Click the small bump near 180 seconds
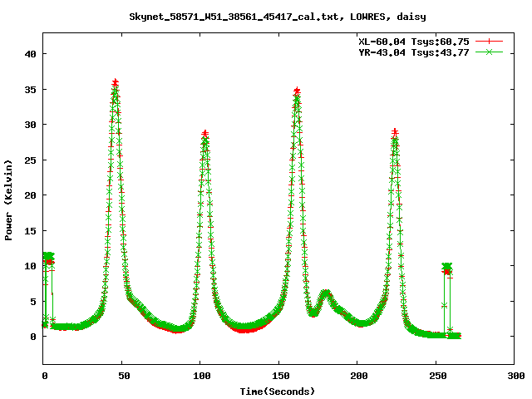Viewport: 532px width, 399px height. (x=326, y=294)
